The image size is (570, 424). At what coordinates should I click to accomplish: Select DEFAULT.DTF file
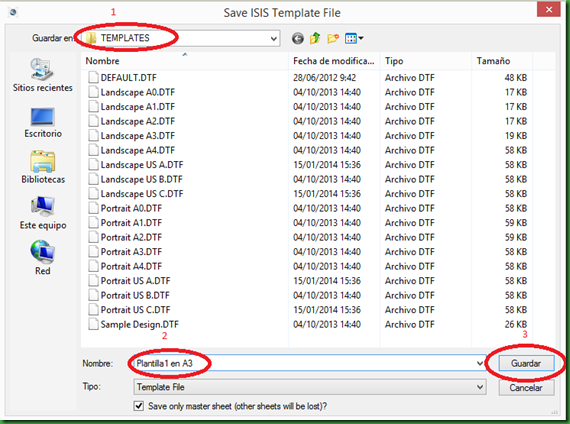(129, 77)
